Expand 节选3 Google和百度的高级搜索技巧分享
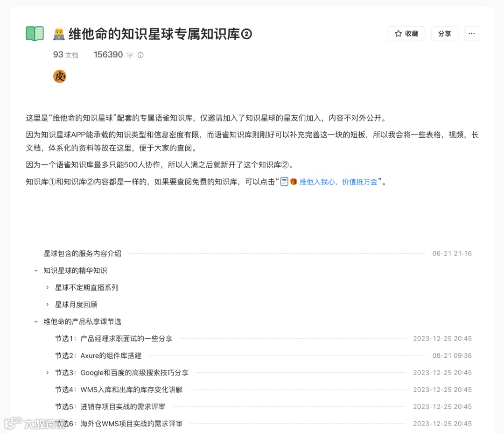 (46, 372)
